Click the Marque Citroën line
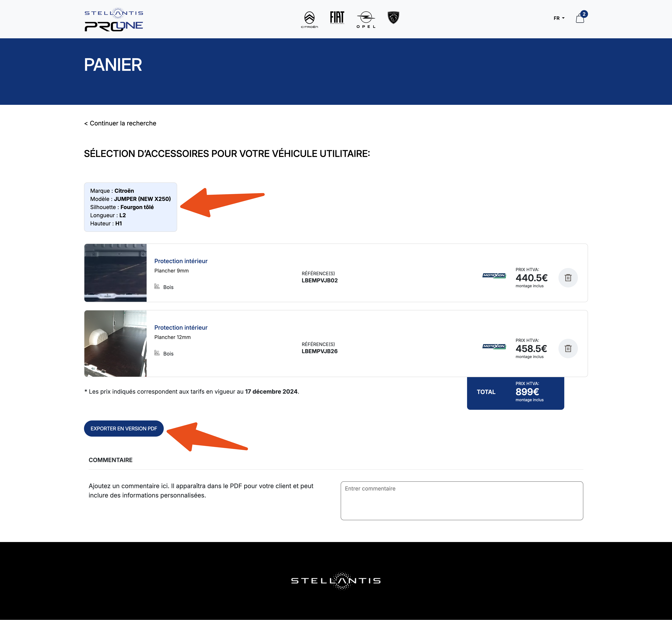672x620 pixels. point(112,191)
